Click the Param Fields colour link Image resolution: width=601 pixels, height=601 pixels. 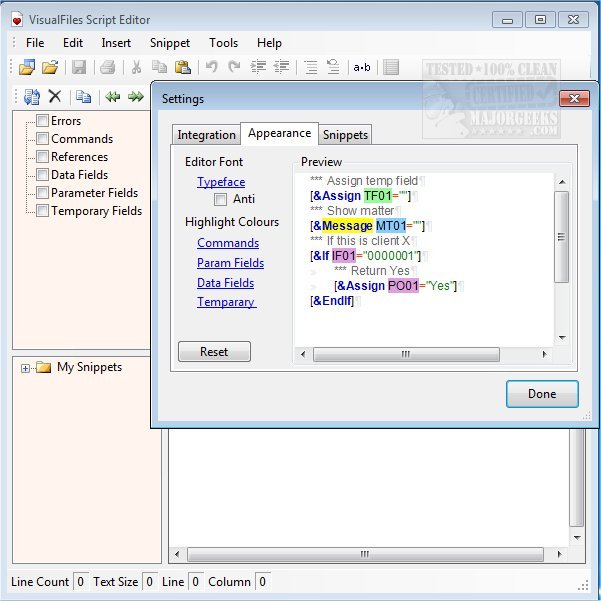coord(230,263)
